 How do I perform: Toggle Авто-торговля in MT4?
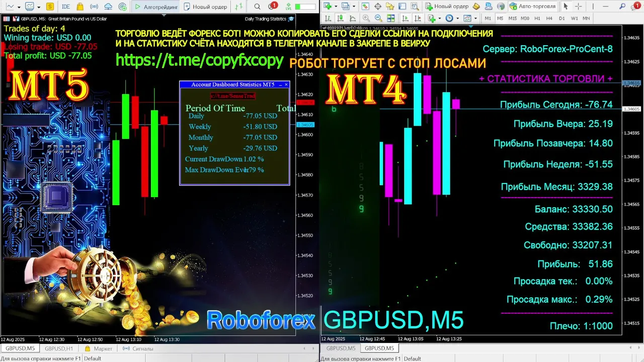[x=533, y=6]
